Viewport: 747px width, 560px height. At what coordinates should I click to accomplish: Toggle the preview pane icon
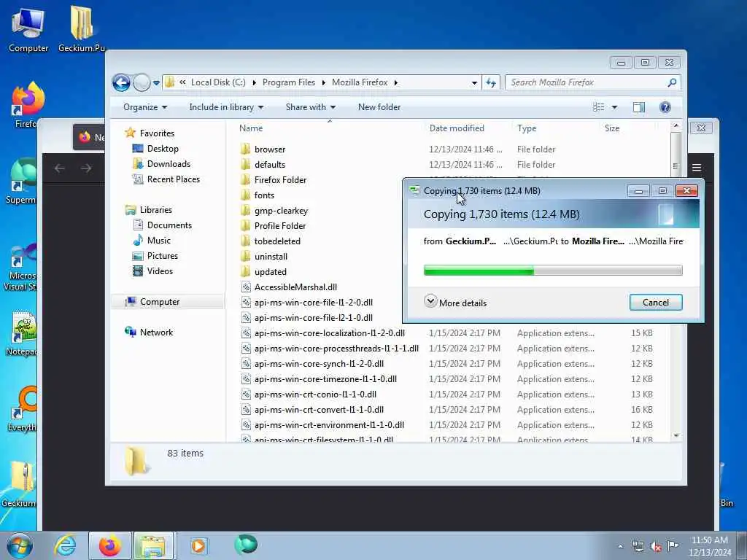[639, 107]
